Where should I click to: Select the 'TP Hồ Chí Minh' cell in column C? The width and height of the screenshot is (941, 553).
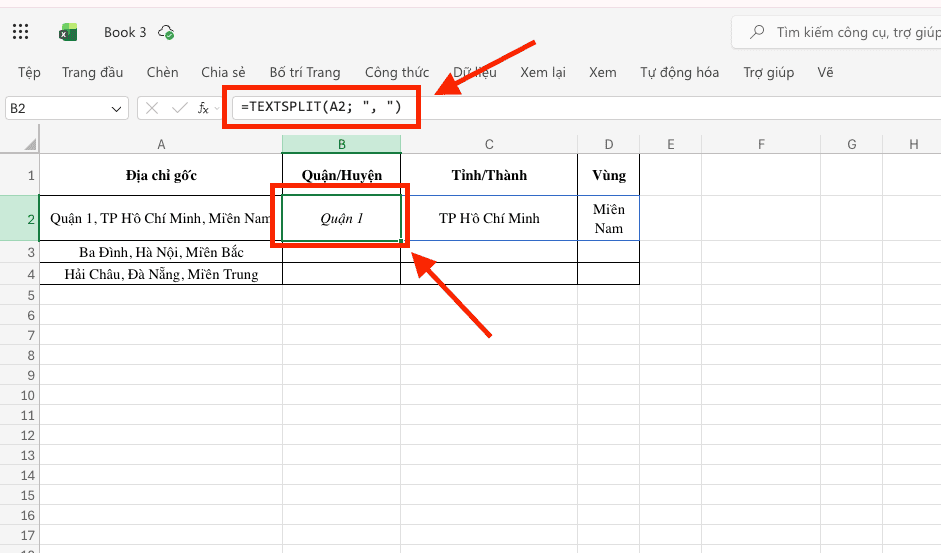point(489,219)
